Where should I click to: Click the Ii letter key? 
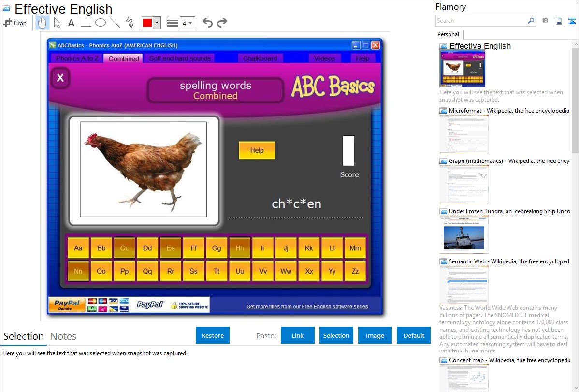click(x=262, y=248)
